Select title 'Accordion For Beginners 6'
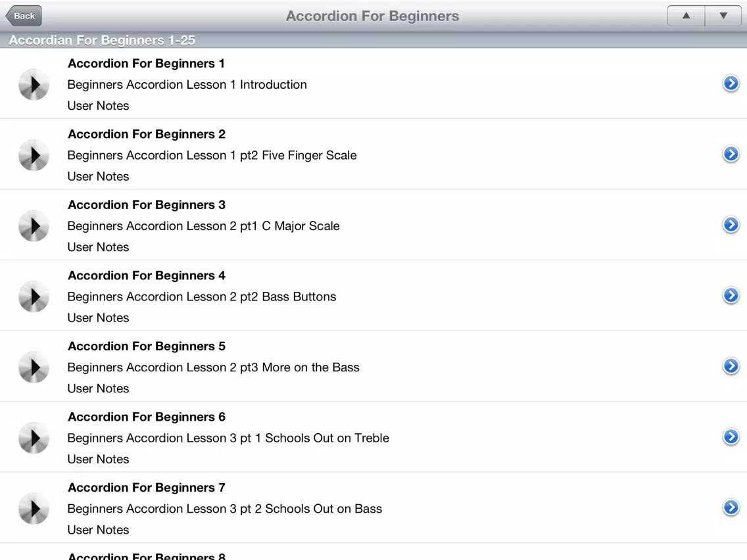The width and height of the screenshot is (747, 560). click(x=146, y=417)
